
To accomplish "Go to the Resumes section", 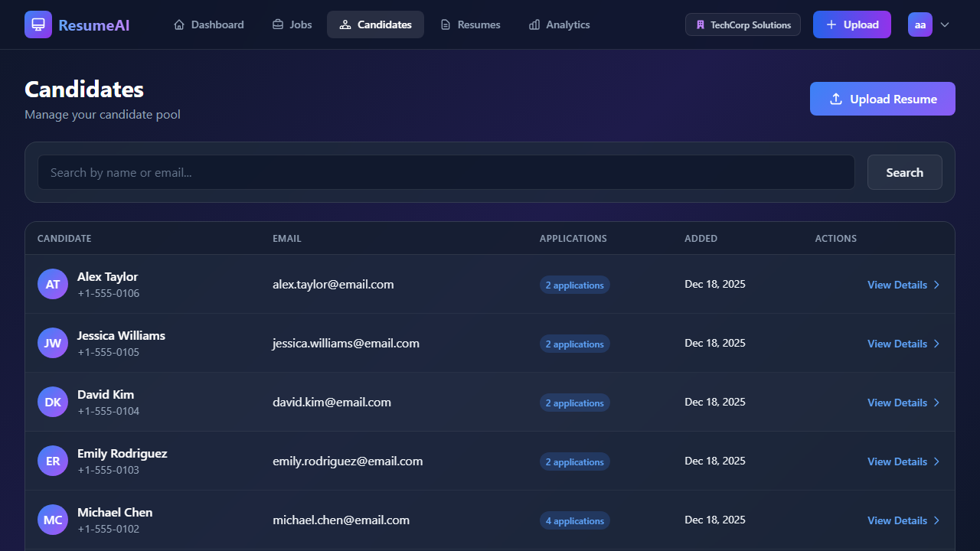I will [x=469, y=24].
